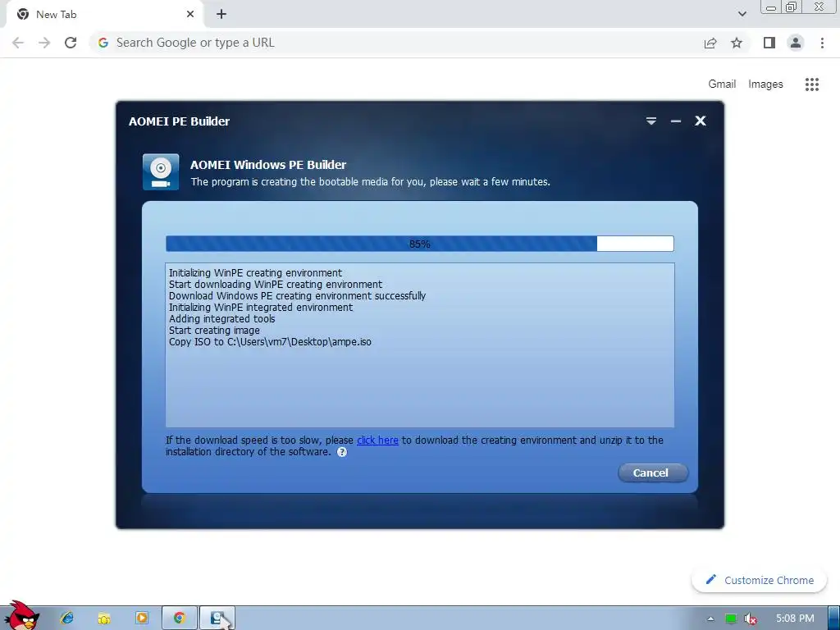Open the Gmail link
Image resolution: width=840 pixels, height=630 pixels.
[722, 84]
